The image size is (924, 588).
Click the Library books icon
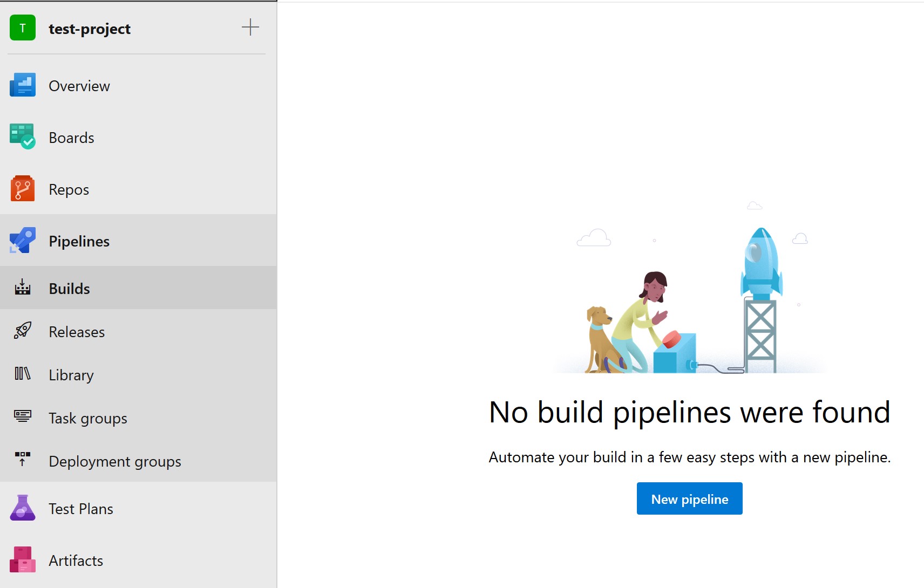pos(22,374)
